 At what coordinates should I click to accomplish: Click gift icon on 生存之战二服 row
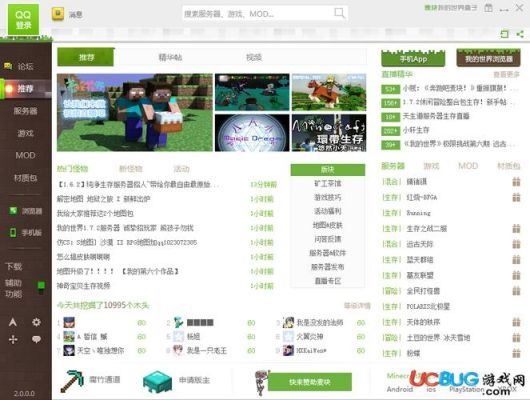coord(516,229)
